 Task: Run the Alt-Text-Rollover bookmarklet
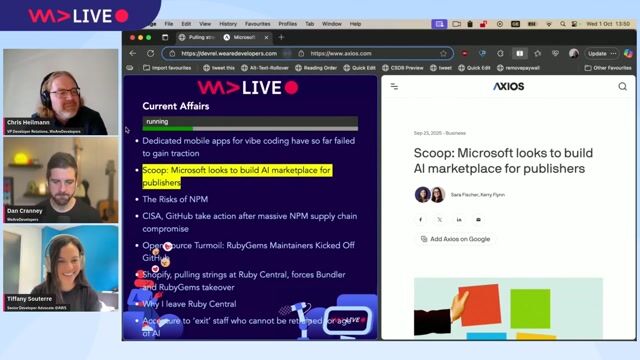264,68
